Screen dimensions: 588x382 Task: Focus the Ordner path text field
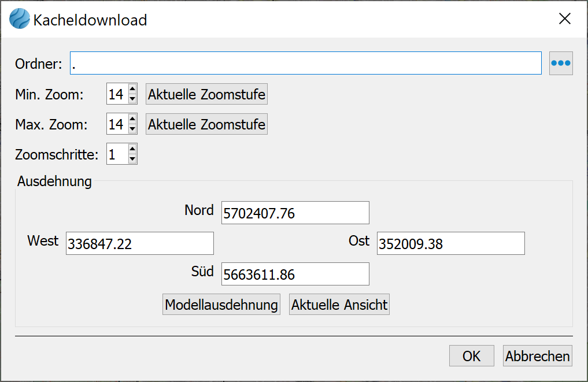coord(305,64)
